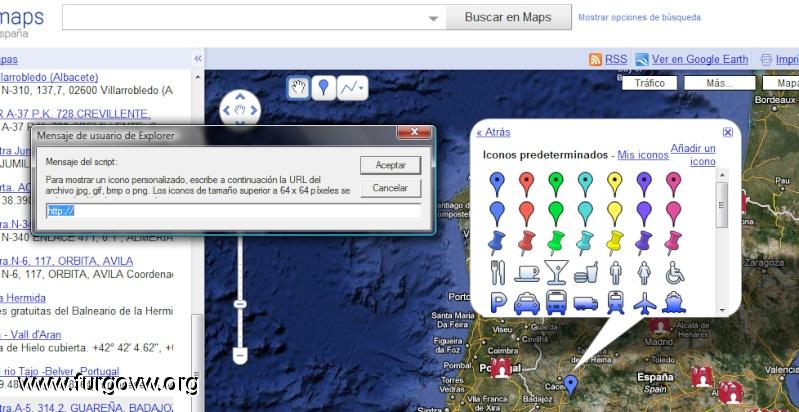Choose the red dotted pin icon
The width and height of the screenshot is (799, 412).
pos(526,184)
